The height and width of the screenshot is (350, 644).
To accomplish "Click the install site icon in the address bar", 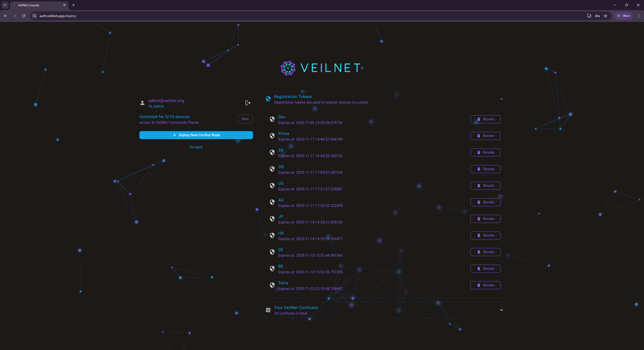I will 589,16.
